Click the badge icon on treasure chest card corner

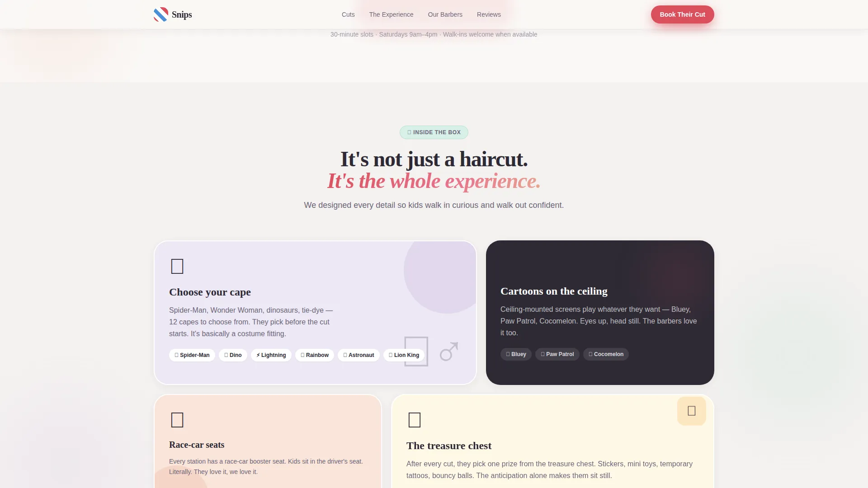click(692, 411)
